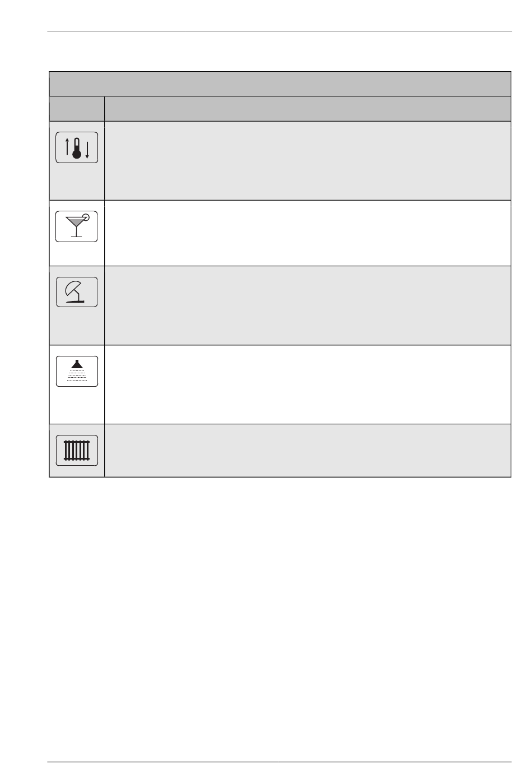Image resolution: width=532 pixels, height=774 pixels.
Task: Click the radiator heating icon
Action: 77,450
